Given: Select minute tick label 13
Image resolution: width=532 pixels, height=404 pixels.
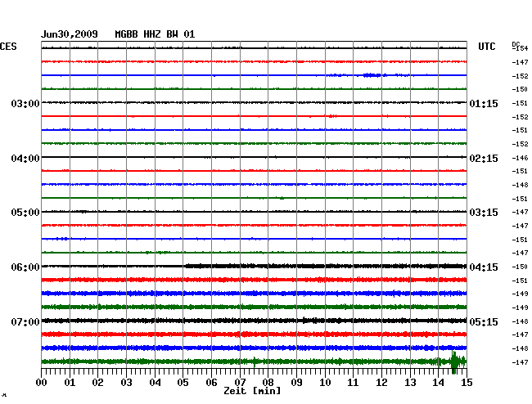Looking at the screenshot, I should [410, 382].
